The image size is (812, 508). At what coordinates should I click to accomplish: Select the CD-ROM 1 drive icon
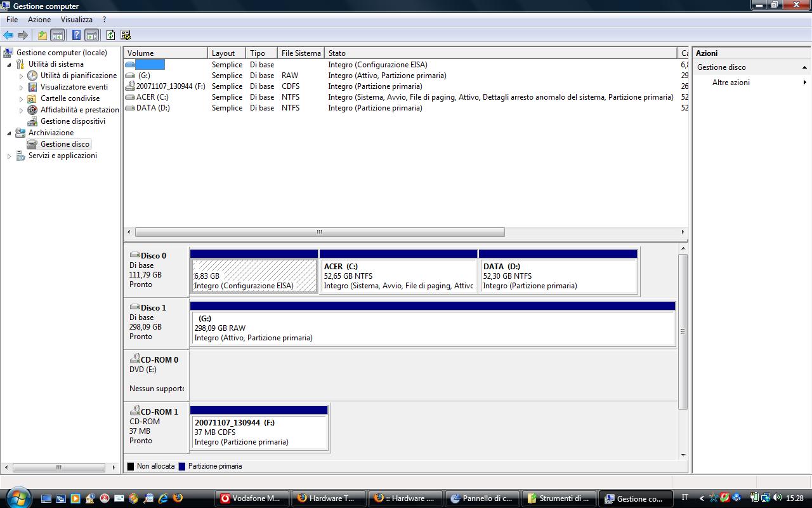(x=134, y=411)
